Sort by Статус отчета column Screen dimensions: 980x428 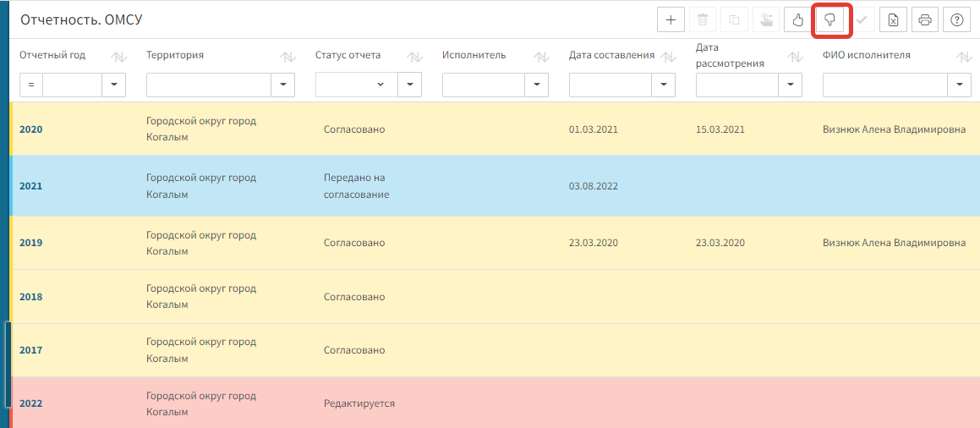coord(414,57)
